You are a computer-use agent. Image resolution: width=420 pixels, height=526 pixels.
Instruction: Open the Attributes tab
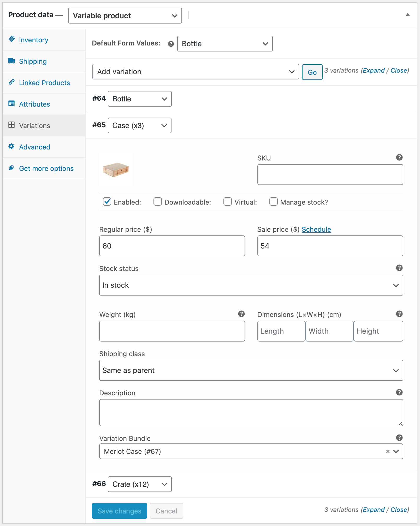click(x=34, y=104)
